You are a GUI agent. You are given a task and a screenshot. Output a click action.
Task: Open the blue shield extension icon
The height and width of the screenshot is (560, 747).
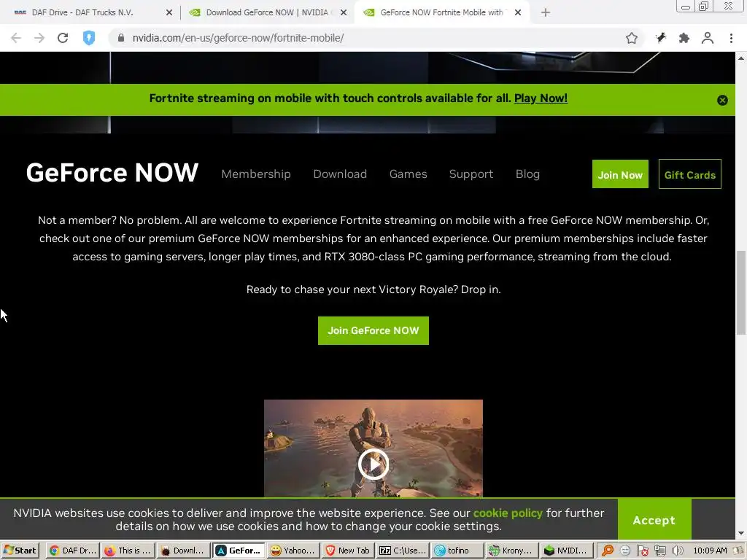tap(88, 38)
